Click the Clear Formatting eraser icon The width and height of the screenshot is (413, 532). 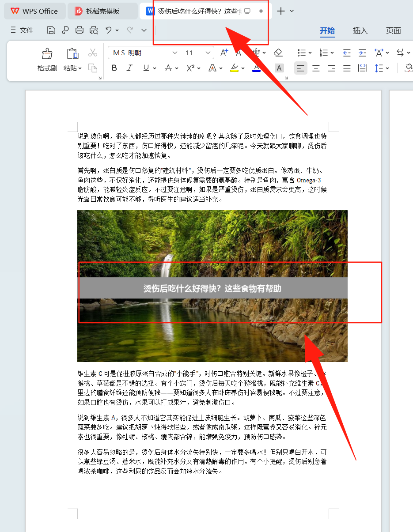[278, 53]
